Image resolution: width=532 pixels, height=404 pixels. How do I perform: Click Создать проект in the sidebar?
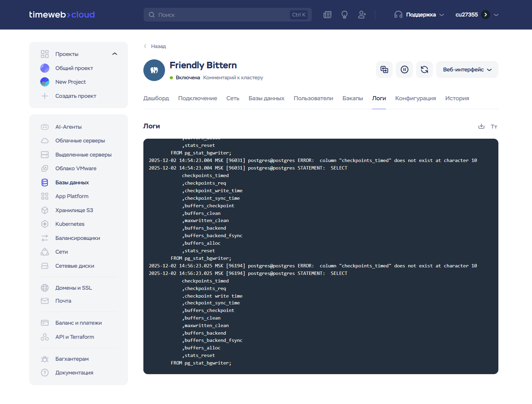click(x=75, y=96)
